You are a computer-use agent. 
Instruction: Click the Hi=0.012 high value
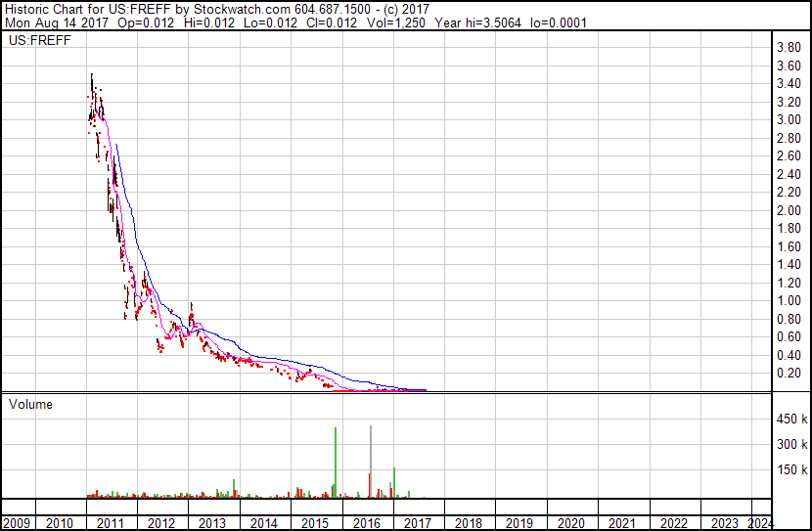tap(209, 23)
